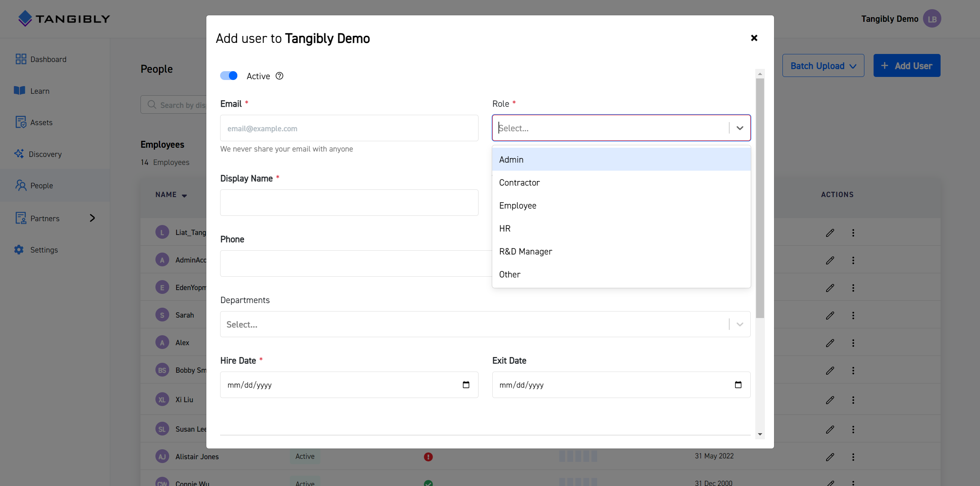The image size is (980, 486).
Task: Click the Display Name input field
Action: click(x=349, y=202)
